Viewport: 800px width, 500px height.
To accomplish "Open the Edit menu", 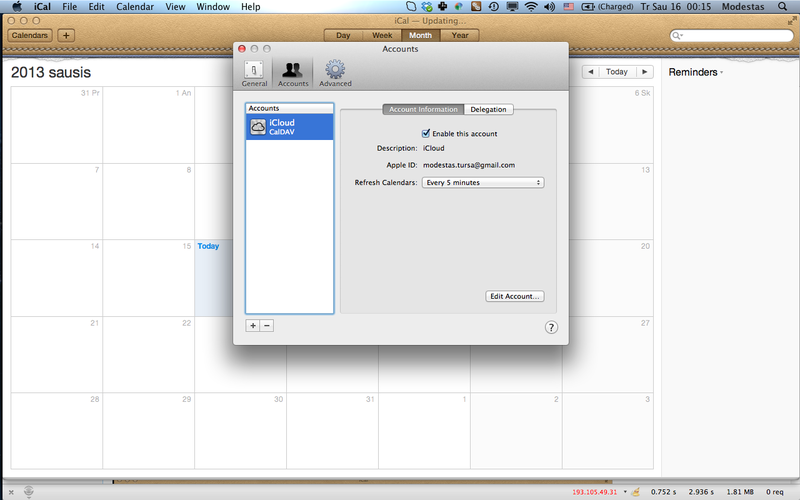I will pyautogui.click(x=96, y=7).
